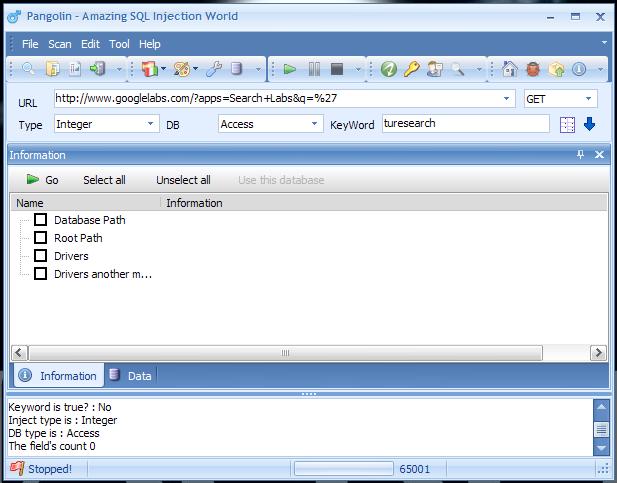The height and width of the screenshot is (483, 617).
Task: Expand first toolbar group overflow arrow
Action: point(119,69)
